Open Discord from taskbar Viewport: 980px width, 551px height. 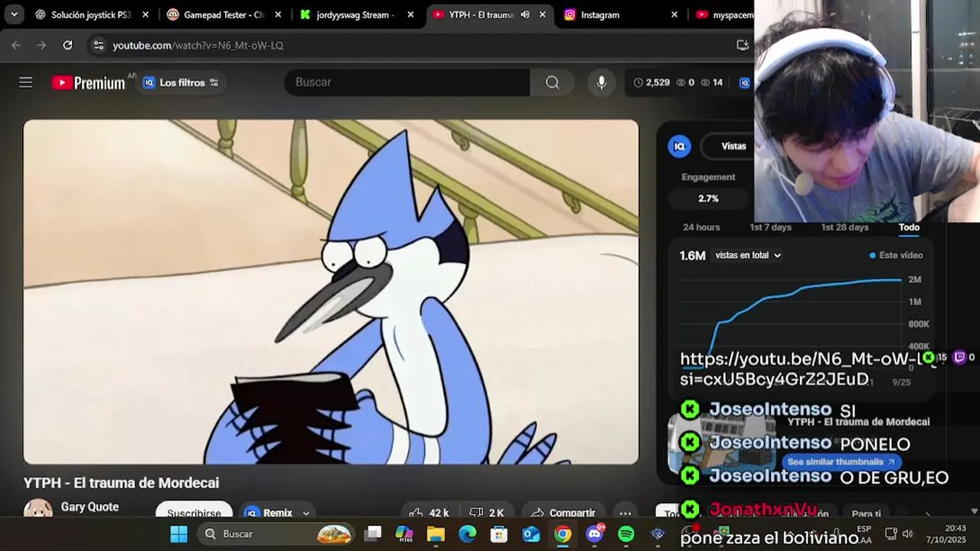595,534
